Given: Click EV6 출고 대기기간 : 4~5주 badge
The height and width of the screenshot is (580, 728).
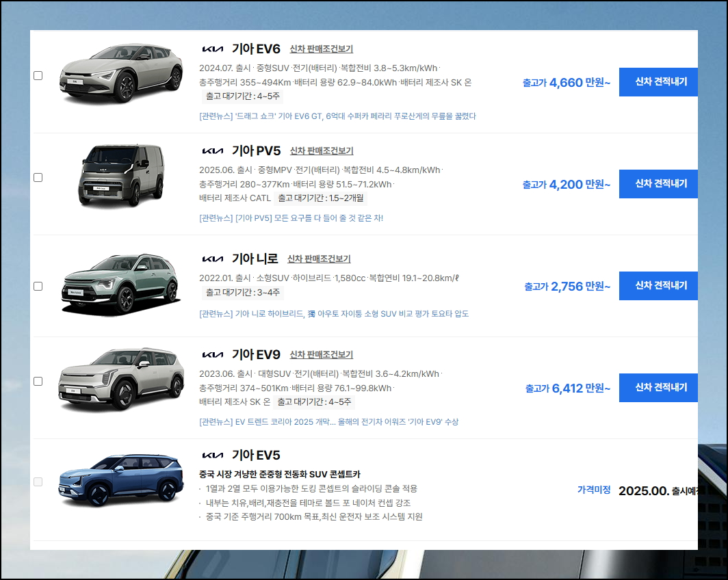Looking at the screenshot, I should 243,96.
